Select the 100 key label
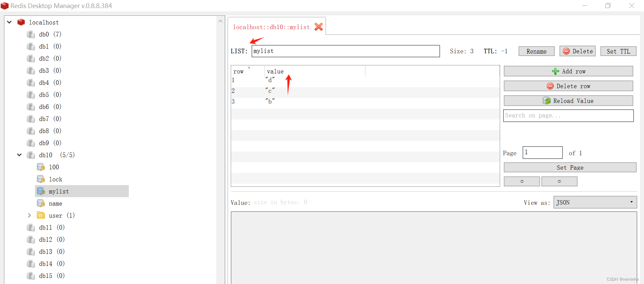 (x=54, y=167)
